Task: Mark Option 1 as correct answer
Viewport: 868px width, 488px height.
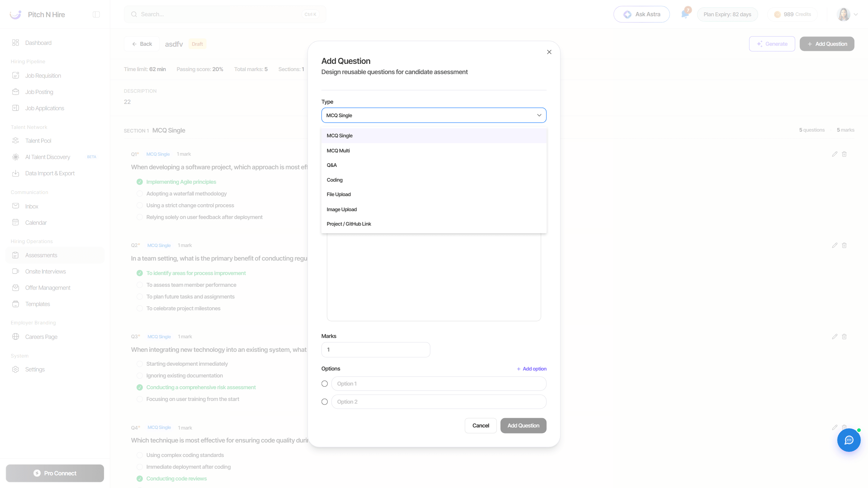Action: click(x=325, y=383)
